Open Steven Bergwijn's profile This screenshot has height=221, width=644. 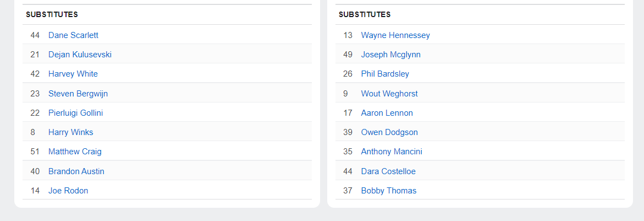78,94
